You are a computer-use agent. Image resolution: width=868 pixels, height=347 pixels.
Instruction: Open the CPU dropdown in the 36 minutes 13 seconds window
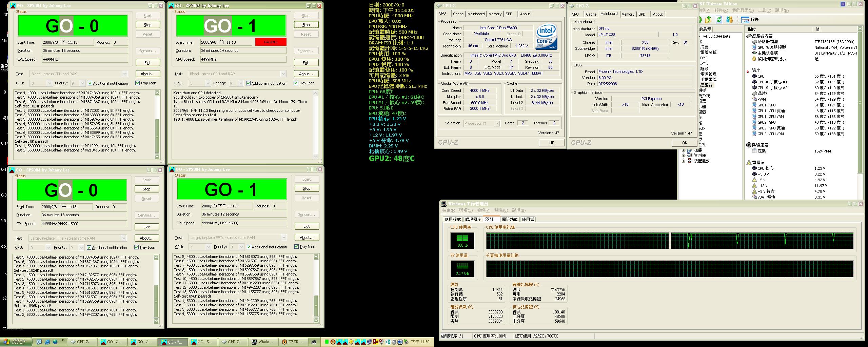[x=48, y=247]
